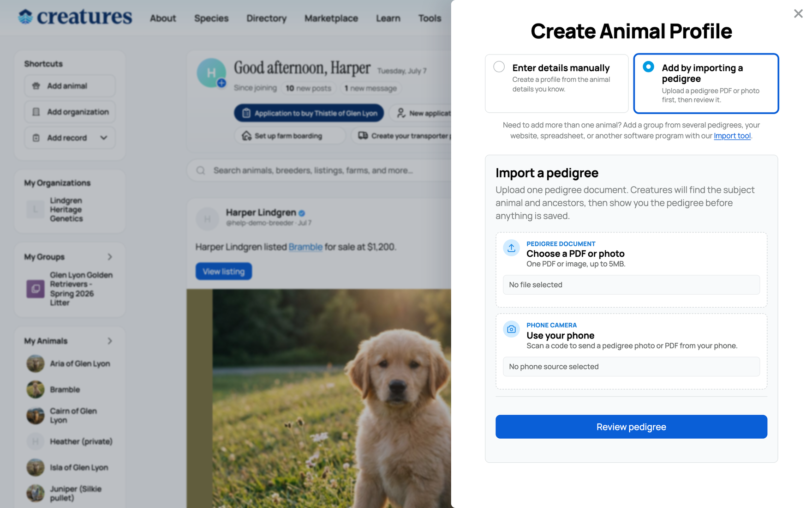Click the phone camera icon

coord(511,329)
